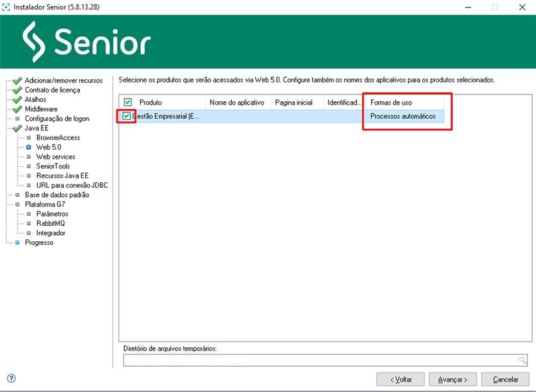Click the Cancelar button
The width and height of the screenshot is (536, 392).
[x=505, y=379]
